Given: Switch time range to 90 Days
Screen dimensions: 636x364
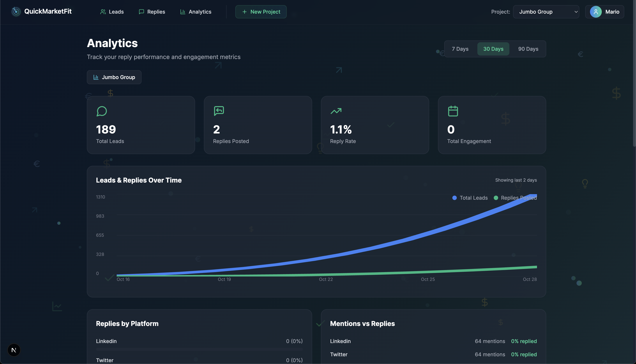Looking at the screenshot, I should [x=528, y=49].
